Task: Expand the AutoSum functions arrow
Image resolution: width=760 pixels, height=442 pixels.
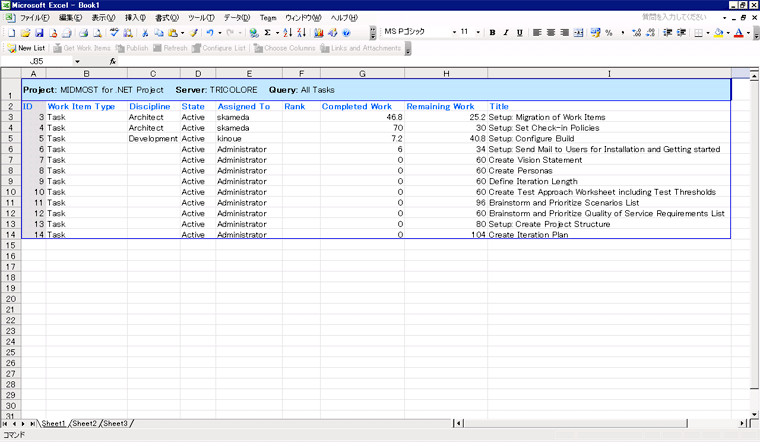Action: pos(277,32)
